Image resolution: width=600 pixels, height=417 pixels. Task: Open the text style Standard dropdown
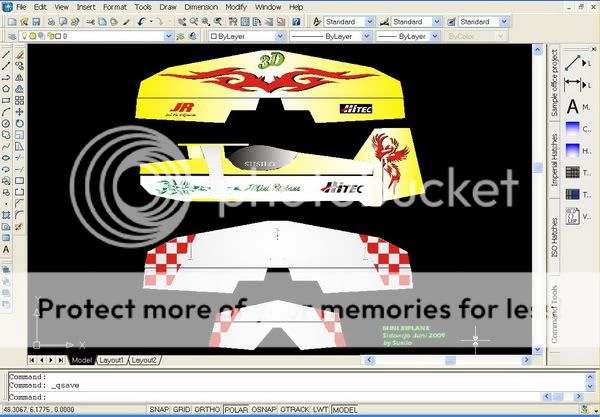[x=369, y=22]
